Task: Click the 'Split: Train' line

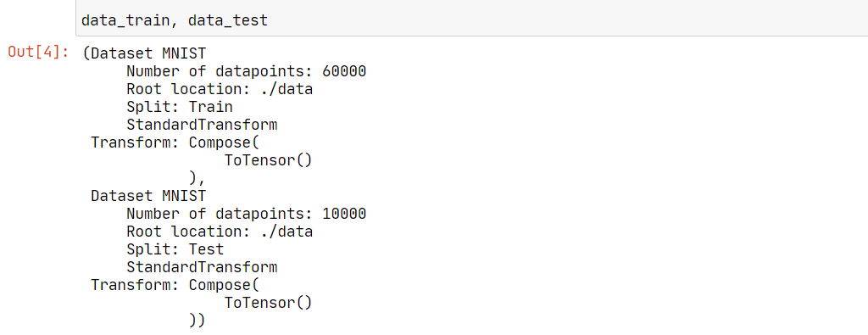Action: click(180, 107)
